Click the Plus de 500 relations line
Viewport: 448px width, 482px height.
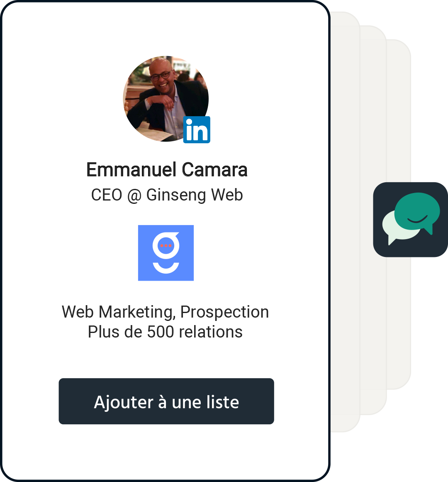pyautogui.click(x=165, y=332)
